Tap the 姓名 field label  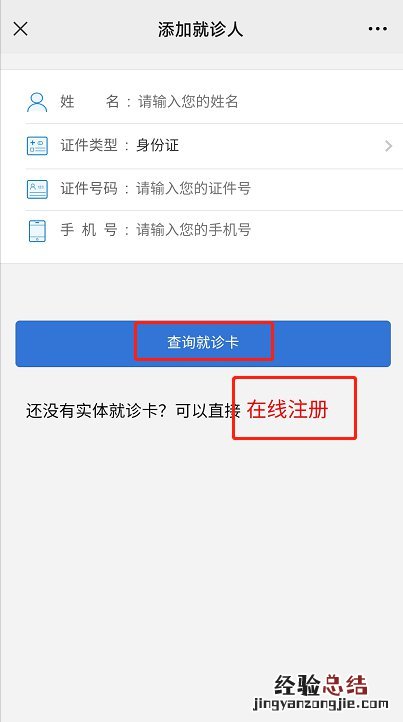(90, 101)
